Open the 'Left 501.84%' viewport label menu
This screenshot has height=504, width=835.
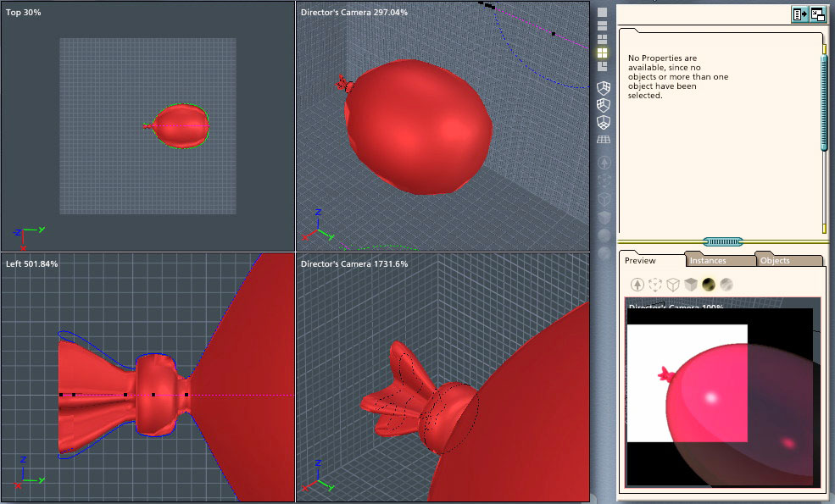(31, 263)
